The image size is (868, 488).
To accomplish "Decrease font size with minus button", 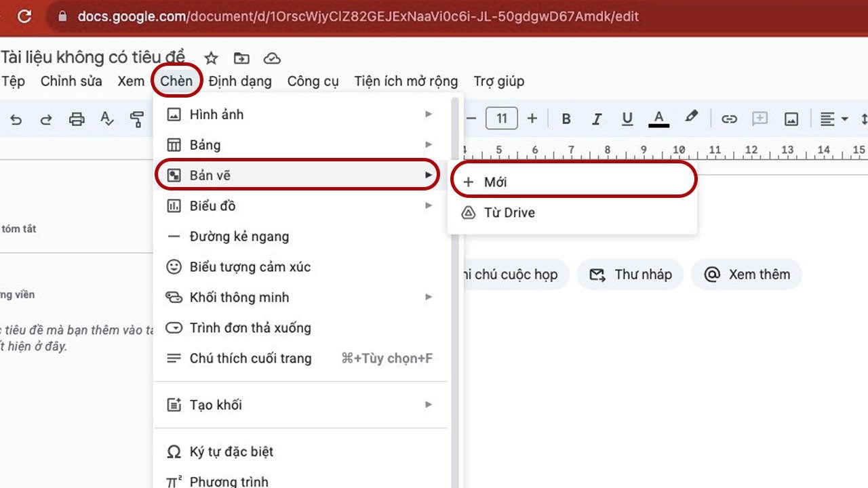I will pos(471,119).
